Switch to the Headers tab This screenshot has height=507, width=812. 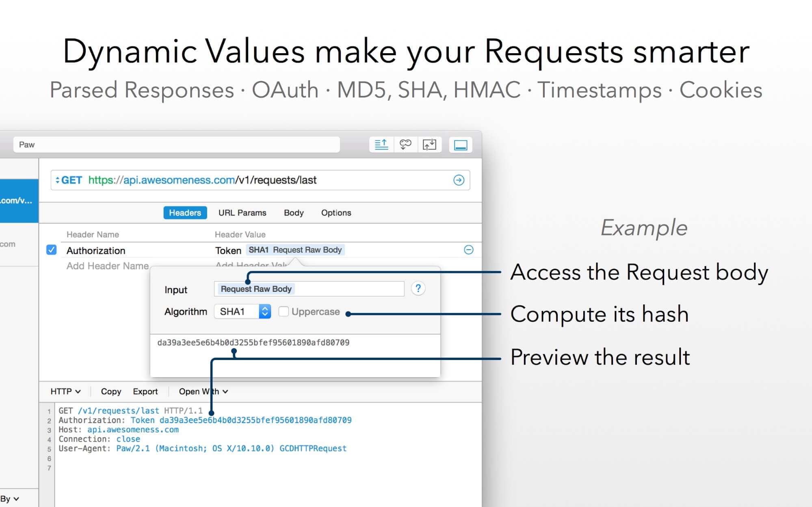coord(185,213)
